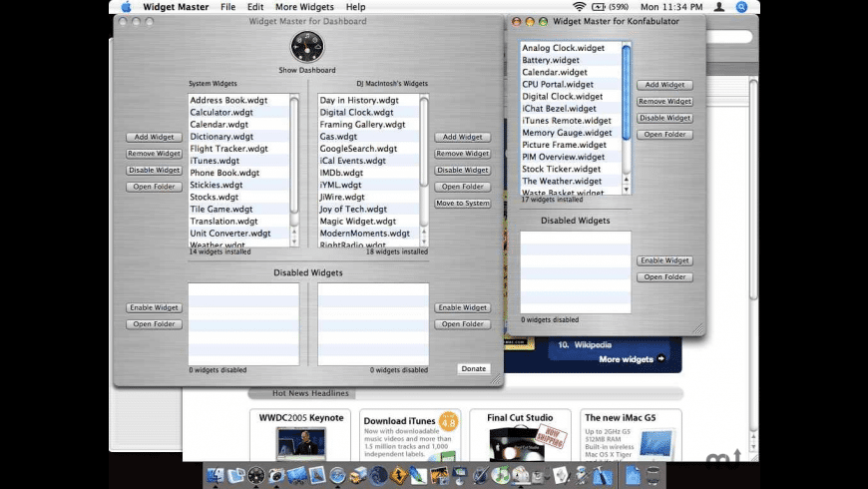The width and height of the screenshot is (868, 489).
Task: Open the More Widgets menu
Action: point(304,7)
